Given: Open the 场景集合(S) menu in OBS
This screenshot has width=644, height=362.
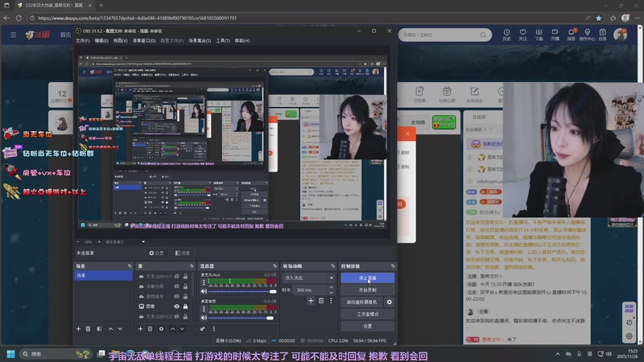Looking at the screenshot, I should pyautogui.click(x=200, y=41).
